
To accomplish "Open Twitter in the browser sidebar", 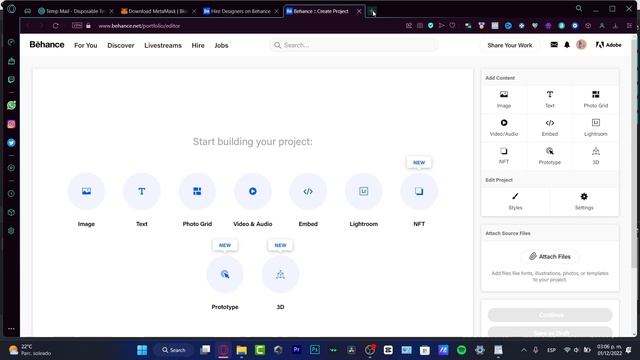I will (x=11, y=143).
